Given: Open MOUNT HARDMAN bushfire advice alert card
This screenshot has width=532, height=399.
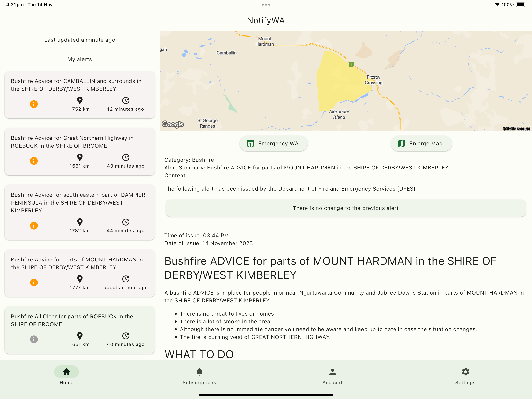Looking at the screenshot, I should [80, 273].
